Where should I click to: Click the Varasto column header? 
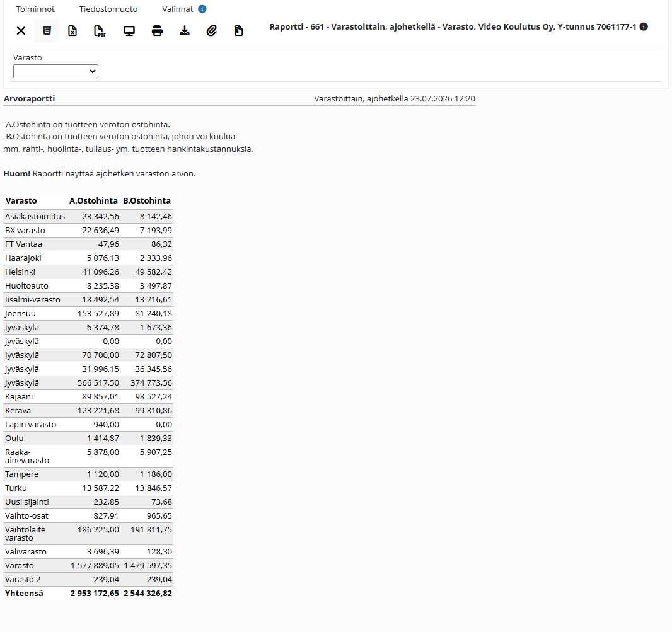click(21, 200)
